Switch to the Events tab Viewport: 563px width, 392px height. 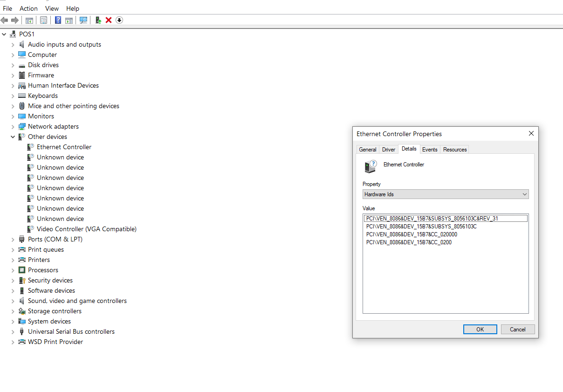click(429, 150)
